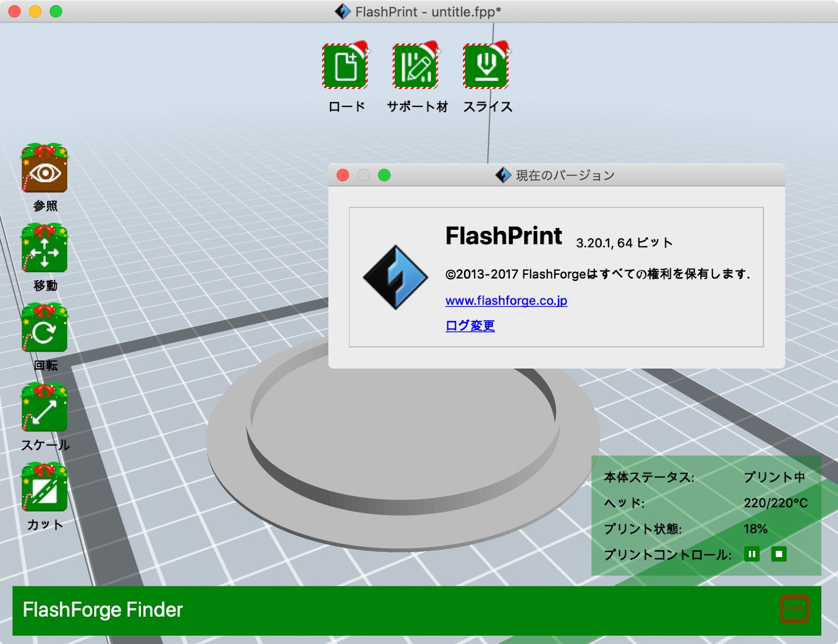Viewport: 838px width, 644px height.
Task: Click the GO icon in FlashForge Finder bar
Action: pos(795,609)
